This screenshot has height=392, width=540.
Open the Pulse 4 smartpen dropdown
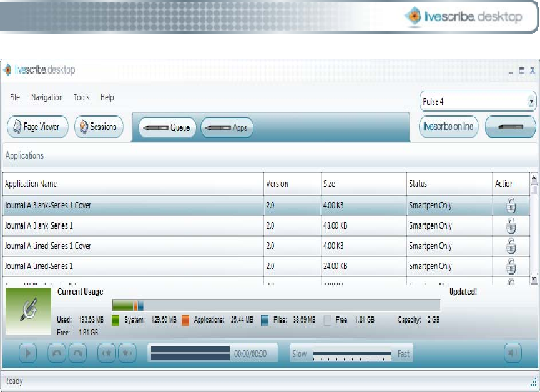click(x=532, y=101)
